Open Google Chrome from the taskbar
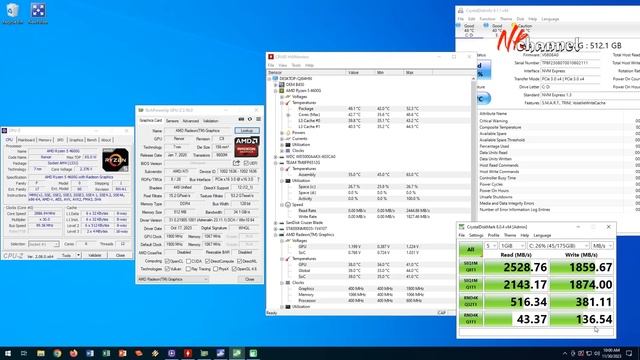This screenshot has width=640, height=360. (x=57, y=353)
